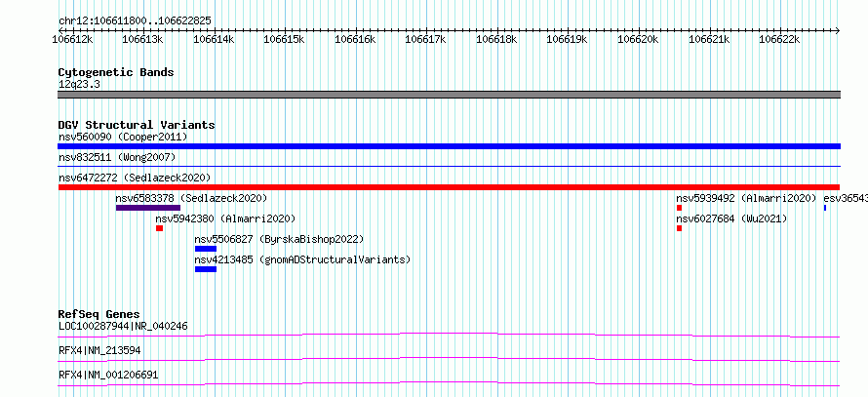Open the nsv560090 (Cooper2011) label
Viewport: 868px width, 397px height.
(x=123, y=137)
